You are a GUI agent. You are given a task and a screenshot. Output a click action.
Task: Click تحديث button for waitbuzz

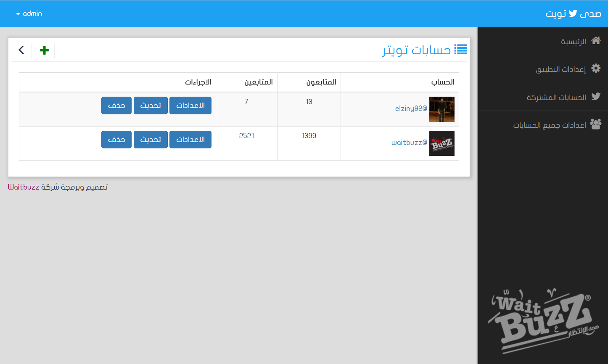point(151,140)
